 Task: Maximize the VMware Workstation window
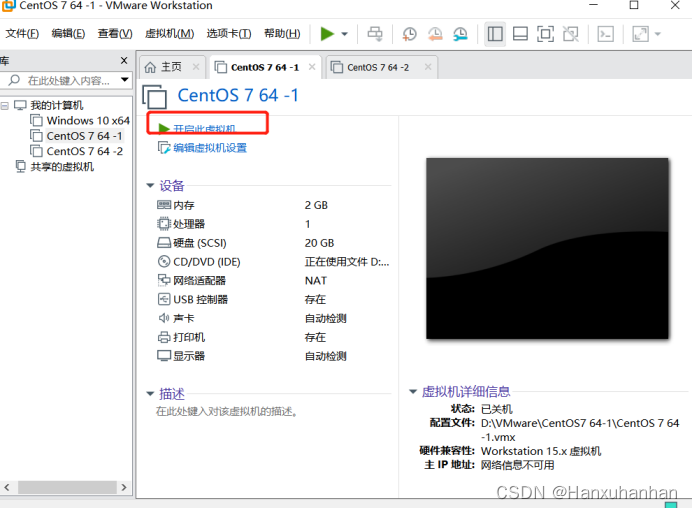[x=634, y=5]
